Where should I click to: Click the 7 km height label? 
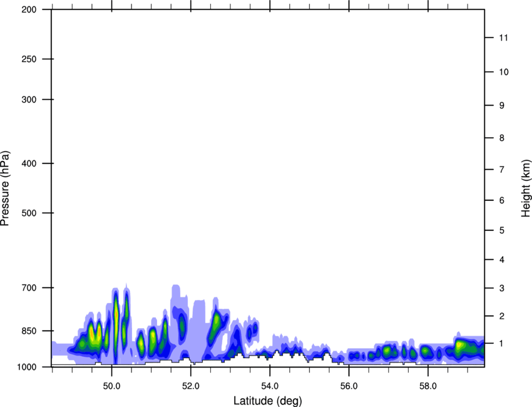click(x=502, y=170)
